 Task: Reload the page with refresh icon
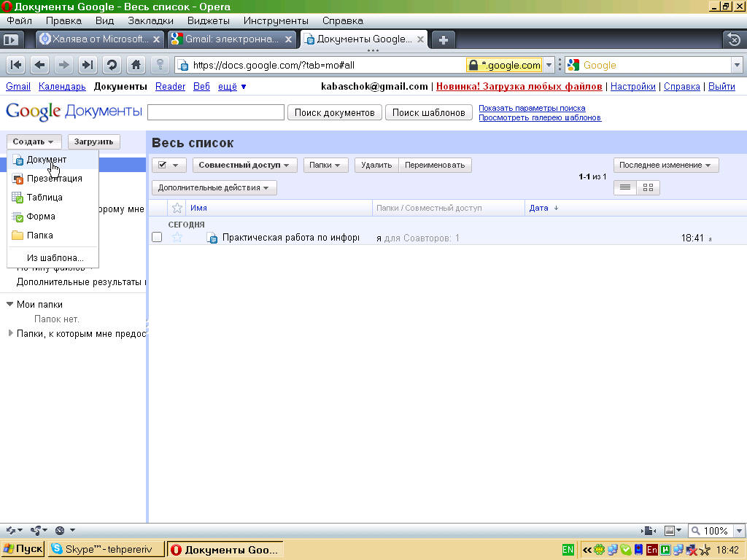click(112, 65)
